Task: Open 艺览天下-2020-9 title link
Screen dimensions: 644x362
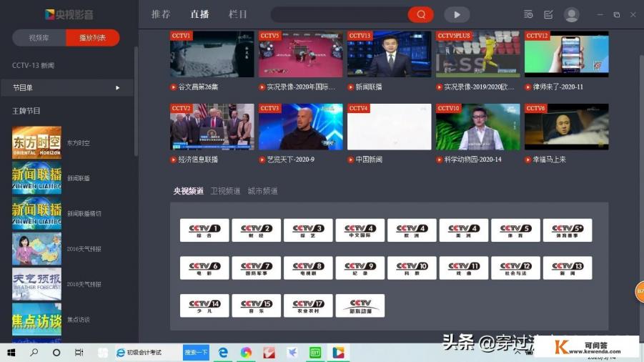Action: click(x=291, y=160)
